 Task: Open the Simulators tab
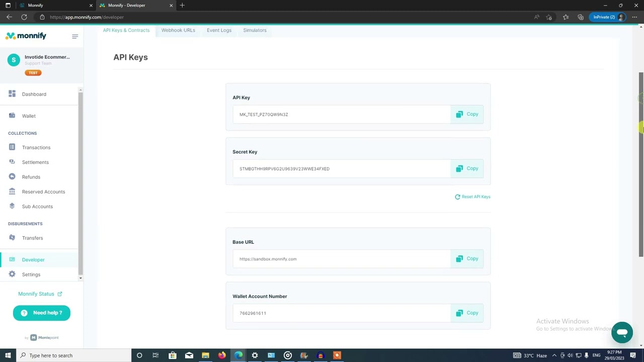[x=255, y=30]
